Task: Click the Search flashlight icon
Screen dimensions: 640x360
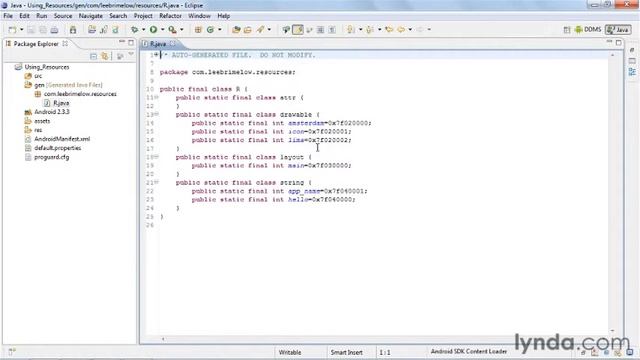Action: coord(260,30)
